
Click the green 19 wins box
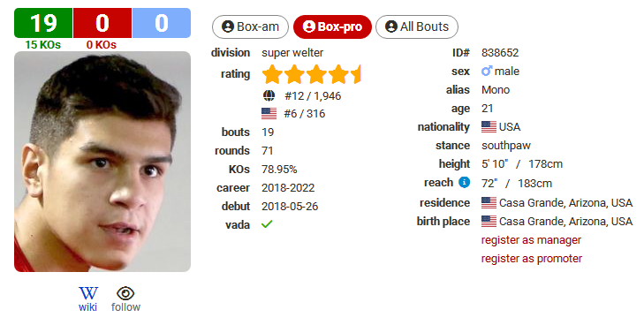(x=43, y=23)
